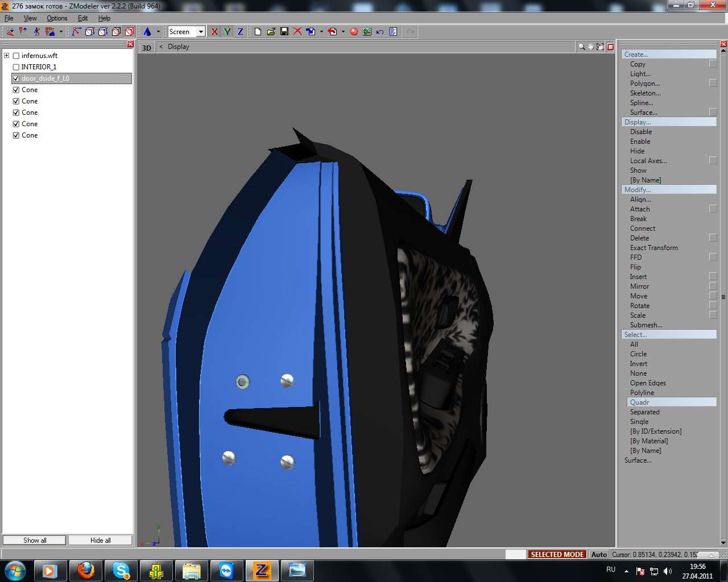The height and width of the screenshot is (582, 728).
Task: Toggle the X axis constraint button
Action: click(214, 32)
